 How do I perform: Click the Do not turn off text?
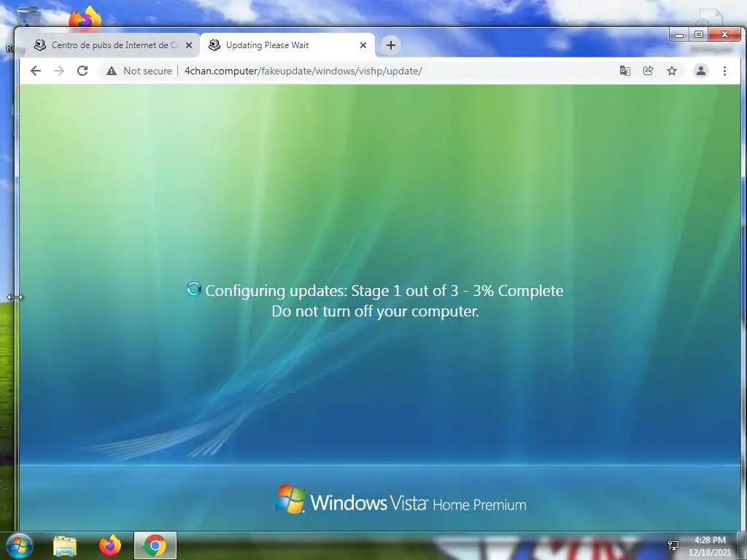point(375,311)
